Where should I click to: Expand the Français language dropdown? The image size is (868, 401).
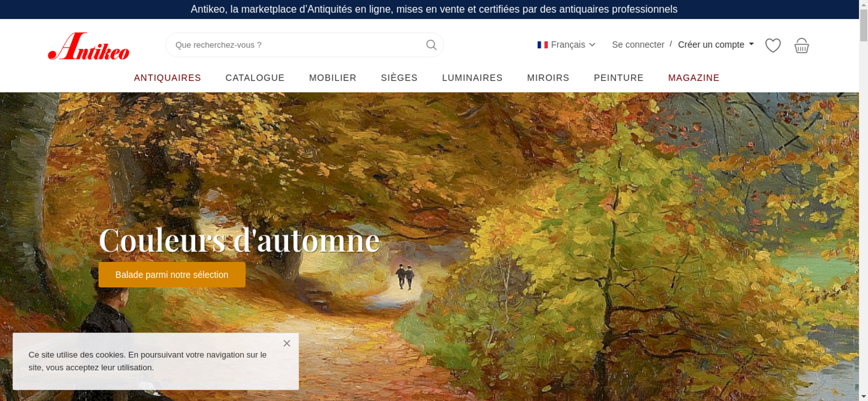click(566, 45)
